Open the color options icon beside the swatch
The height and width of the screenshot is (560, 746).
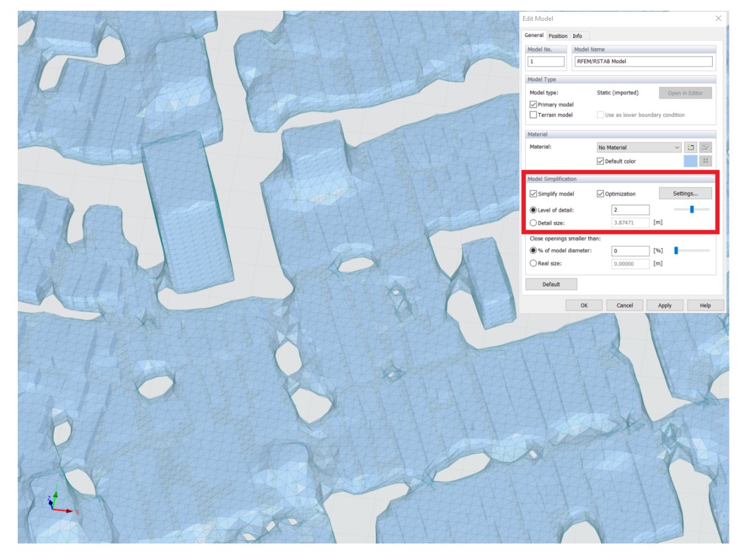pos(706,161)
